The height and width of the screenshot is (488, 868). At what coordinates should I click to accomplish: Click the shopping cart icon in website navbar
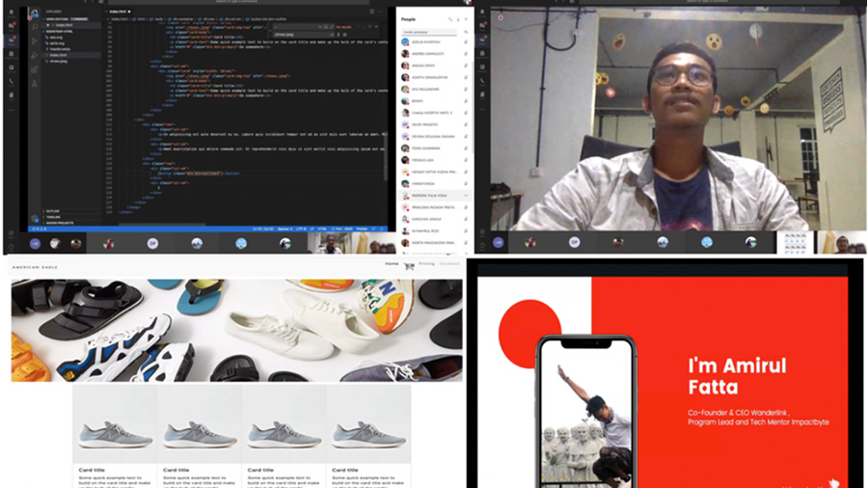pyautogui.click(x=409, y=265)
